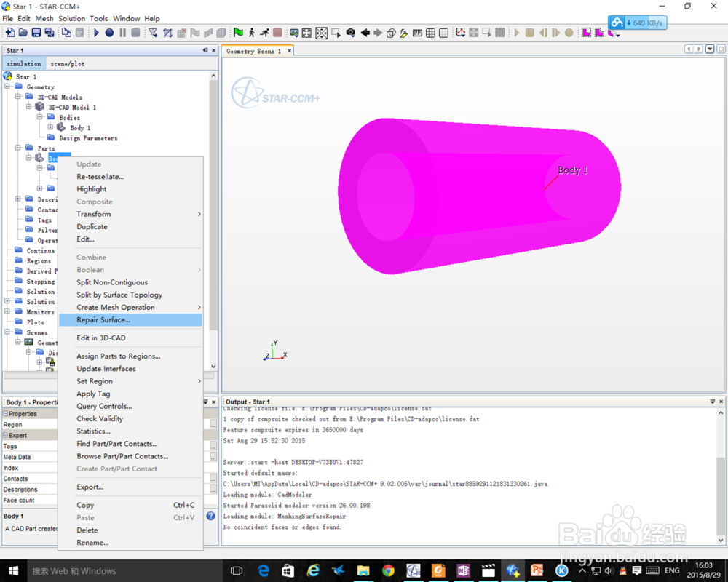Choose Assign Parts to Regions...
Image resolution: width=728 pixels, height=582 pixels.
tap(131, 356)
